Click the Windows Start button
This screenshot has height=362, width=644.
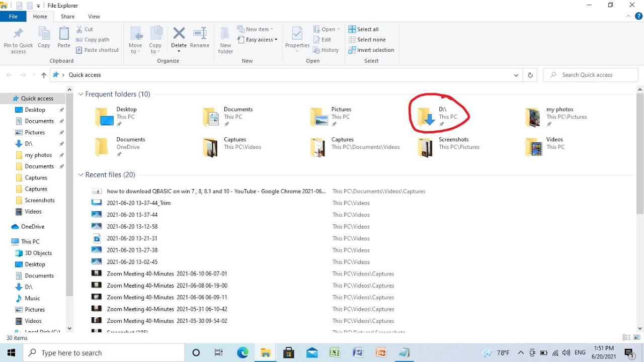(11, 352)
